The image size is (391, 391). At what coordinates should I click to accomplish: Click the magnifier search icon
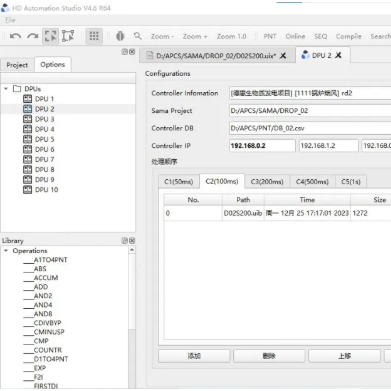pyautogui.click(x=137, y=36)
